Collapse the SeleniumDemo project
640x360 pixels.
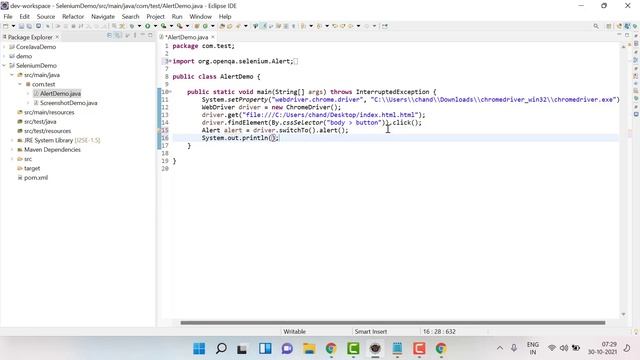coord(4,66)
